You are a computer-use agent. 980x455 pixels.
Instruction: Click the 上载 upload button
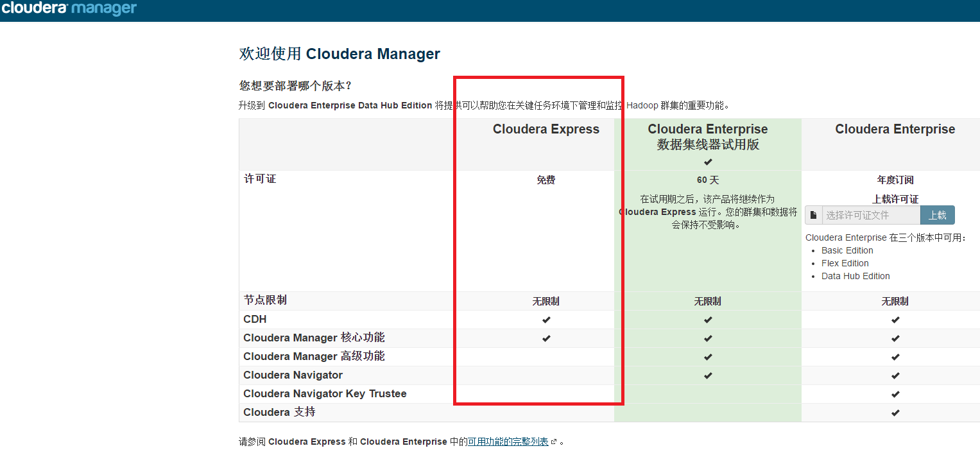938,215
